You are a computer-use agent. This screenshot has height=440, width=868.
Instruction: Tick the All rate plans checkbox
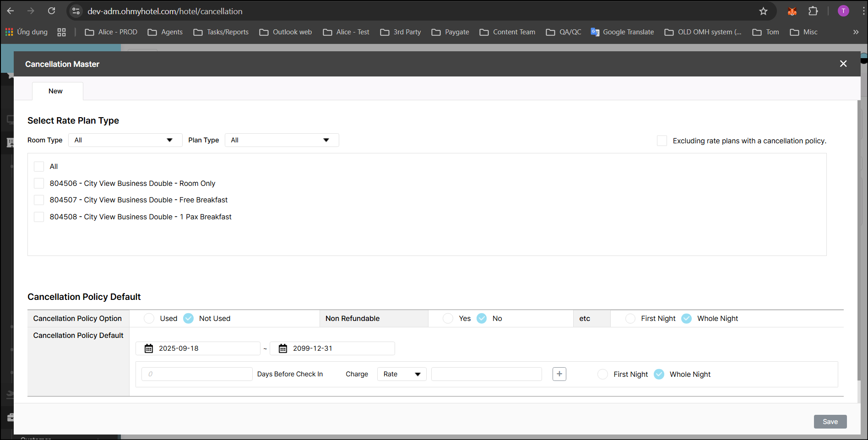click(x=39, y=167)
